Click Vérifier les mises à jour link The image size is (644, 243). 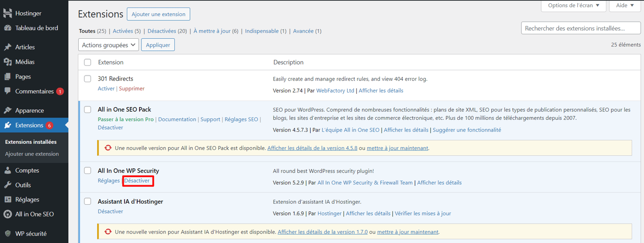[x=423, y=213]
